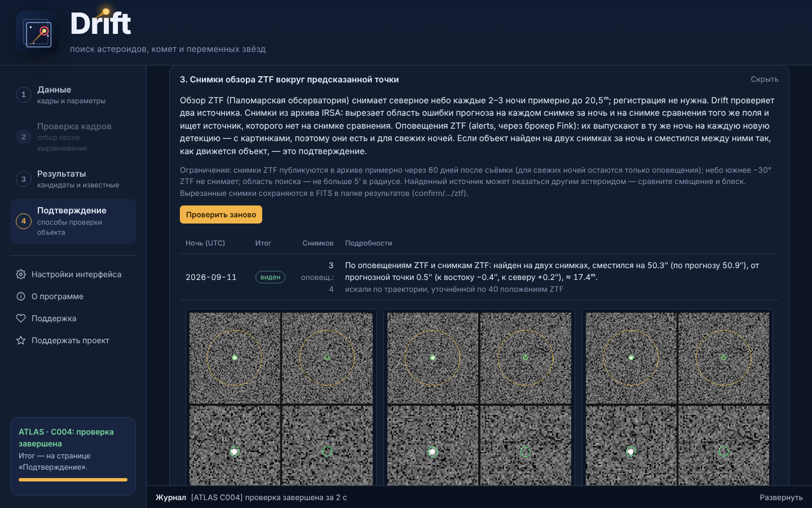Open the middle ZTF cutout thumbnail
Screen dimensions: 812x508
tap(479, 398)
